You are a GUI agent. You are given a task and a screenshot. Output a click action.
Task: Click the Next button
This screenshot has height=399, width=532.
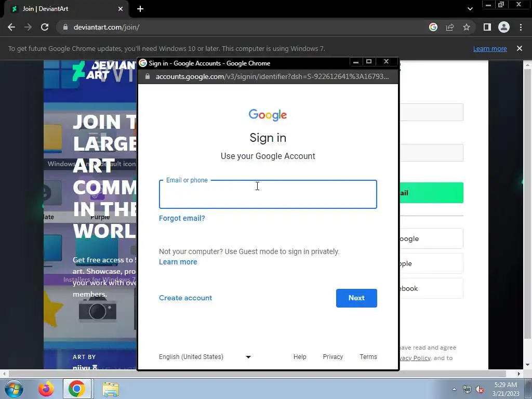356,298
